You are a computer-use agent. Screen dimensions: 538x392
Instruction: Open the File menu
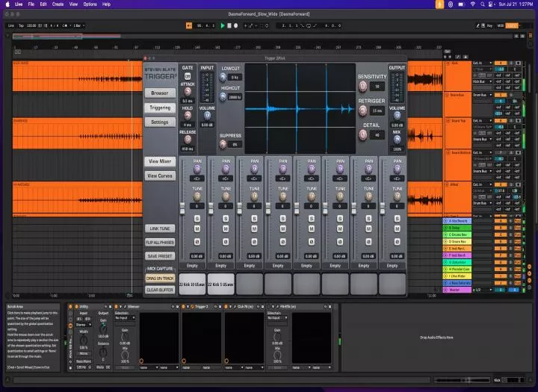coord(31,4)
